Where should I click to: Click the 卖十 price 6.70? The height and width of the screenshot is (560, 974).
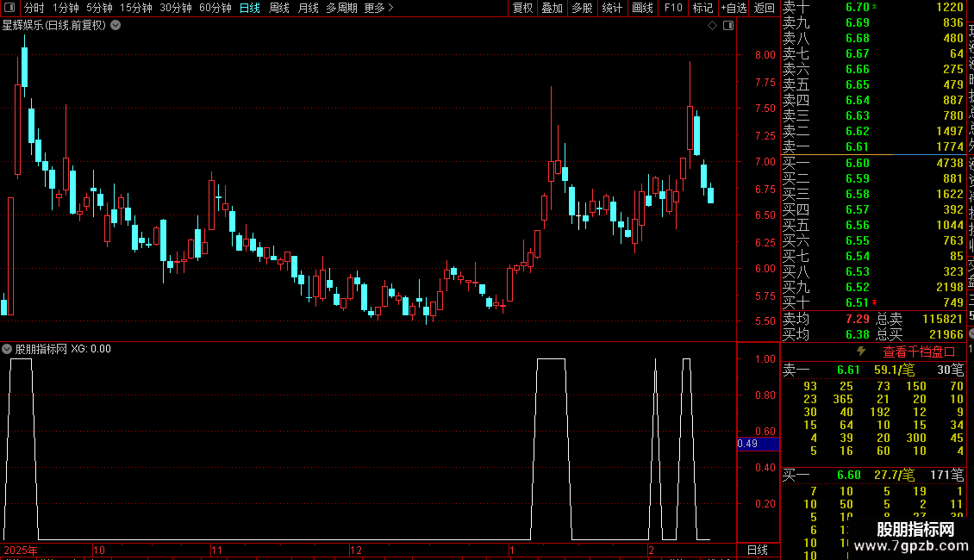coord(858,8)
